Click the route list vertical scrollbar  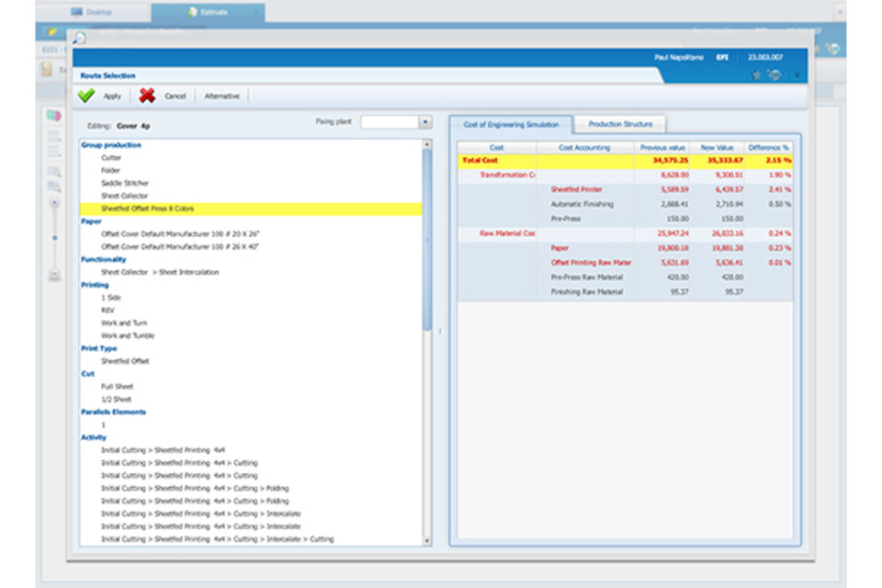tap(426, 239)
